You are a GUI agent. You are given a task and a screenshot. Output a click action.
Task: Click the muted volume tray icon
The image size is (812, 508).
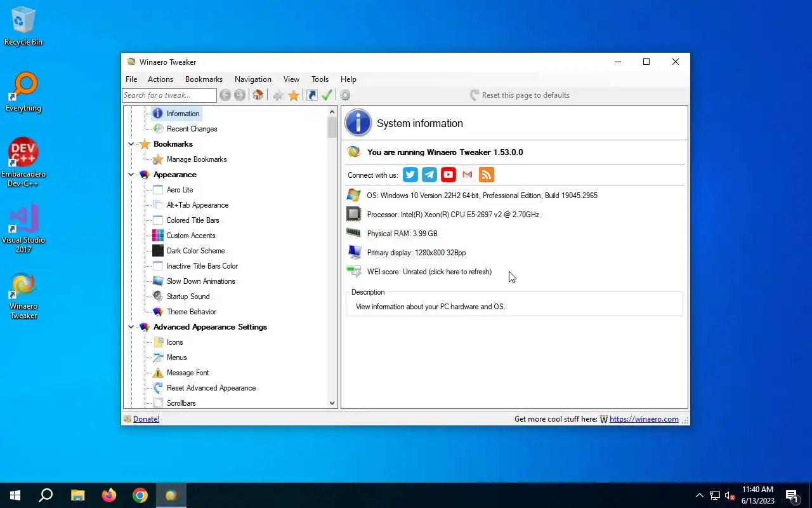coord(730,496)
